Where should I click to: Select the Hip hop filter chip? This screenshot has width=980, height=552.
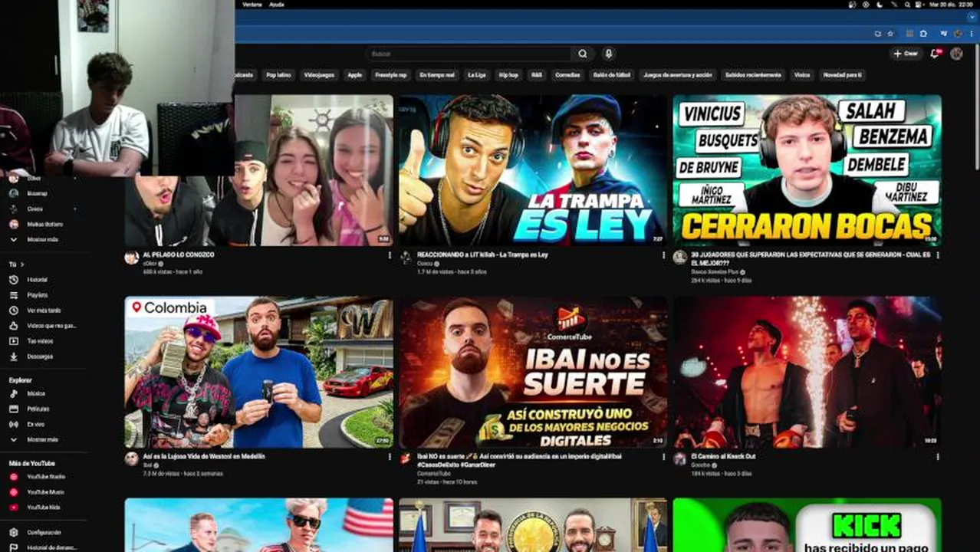pyautogui.click(x=508, y=75)
